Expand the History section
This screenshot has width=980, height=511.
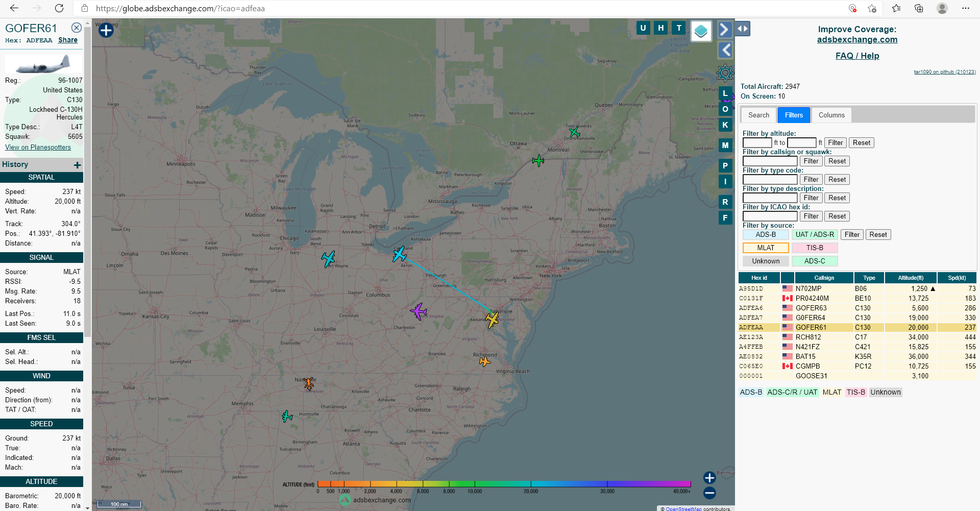[77, 165]
